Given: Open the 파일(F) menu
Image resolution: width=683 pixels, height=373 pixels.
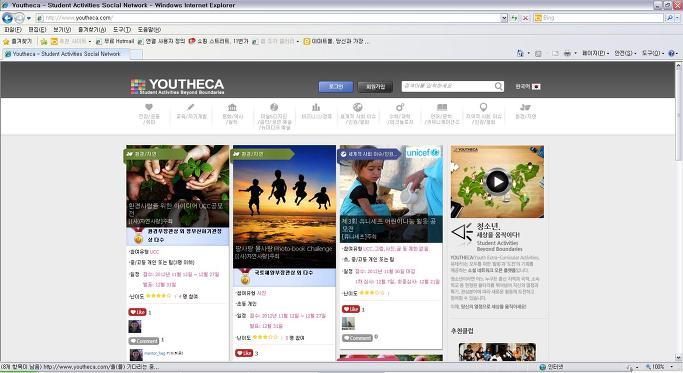Looking at the screenshot, I should point(13,30).
